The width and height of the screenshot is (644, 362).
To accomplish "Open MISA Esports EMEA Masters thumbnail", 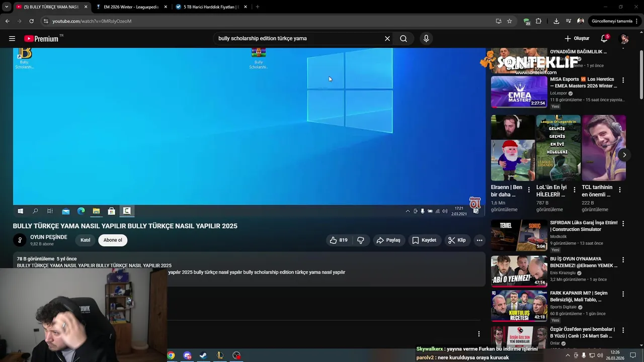I will coord(519,92).
